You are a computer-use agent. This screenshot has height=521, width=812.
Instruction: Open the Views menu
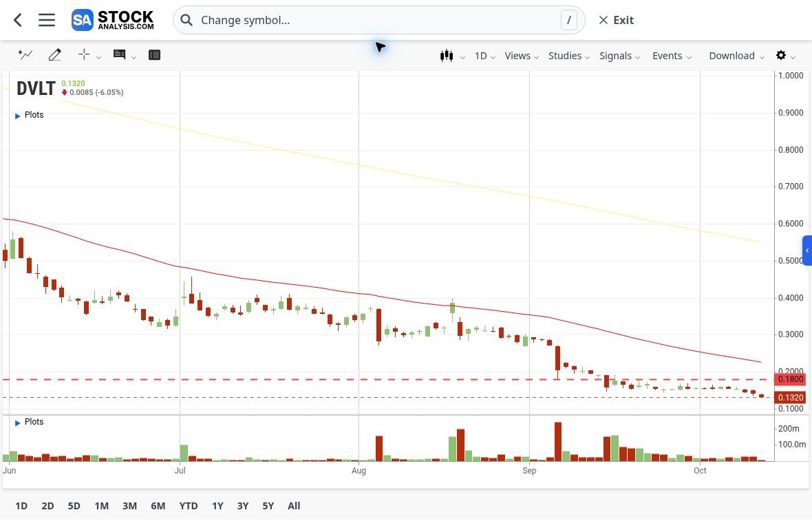tap(522, 56)
